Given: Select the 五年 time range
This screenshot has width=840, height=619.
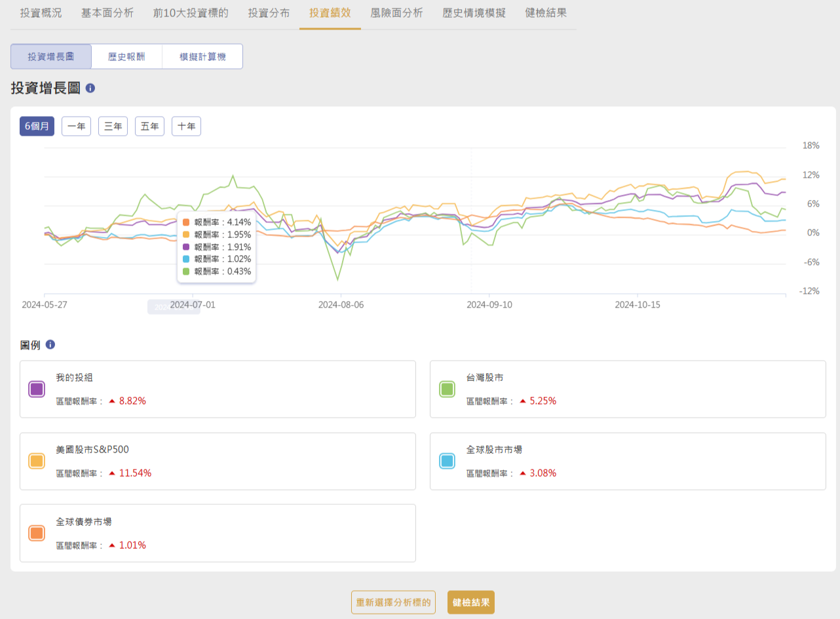Looking at the screenshot, I should point(149,127).
